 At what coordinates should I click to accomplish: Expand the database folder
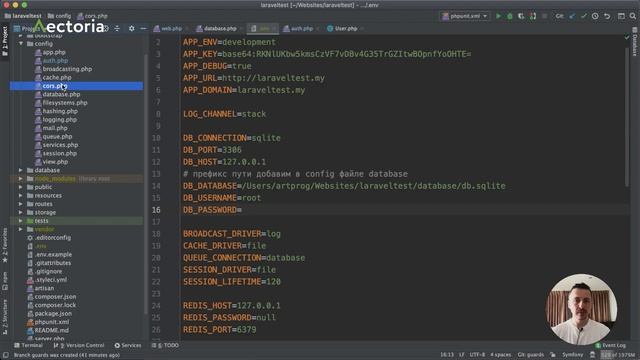(21, 170)
